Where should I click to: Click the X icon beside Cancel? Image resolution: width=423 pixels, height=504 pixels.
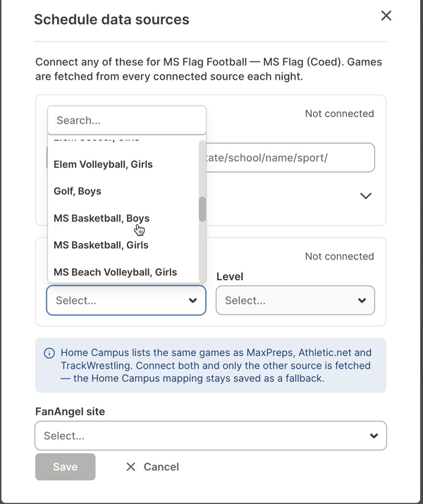click(x=130, y=467)
